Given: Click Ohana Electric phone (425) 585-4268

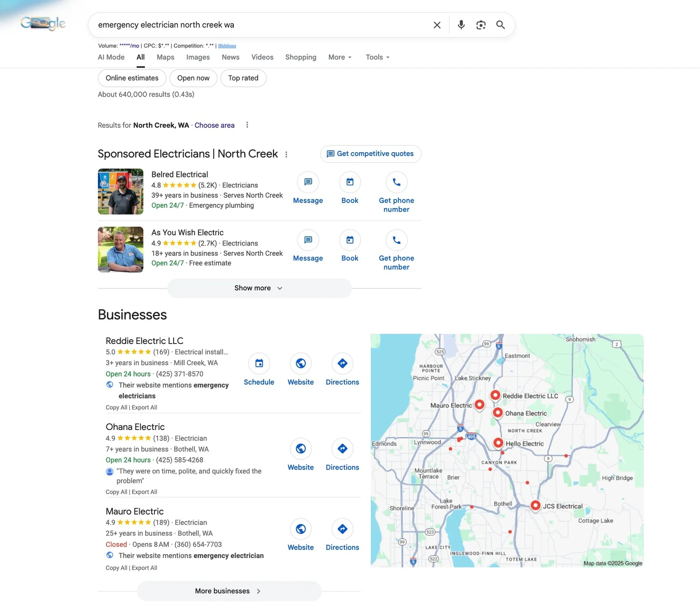Looking at the screenshot, I should tap(180, 460).
